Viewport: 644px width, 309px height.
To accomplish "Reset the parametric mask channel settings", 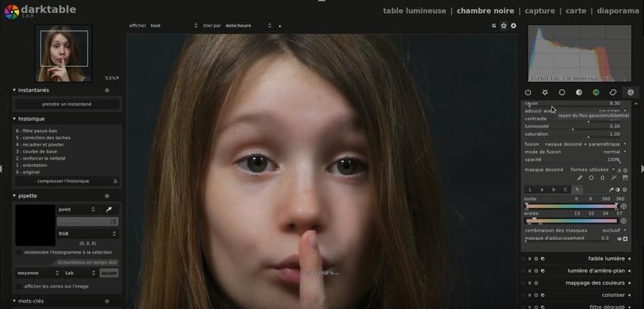I will (x=625, y=190).
